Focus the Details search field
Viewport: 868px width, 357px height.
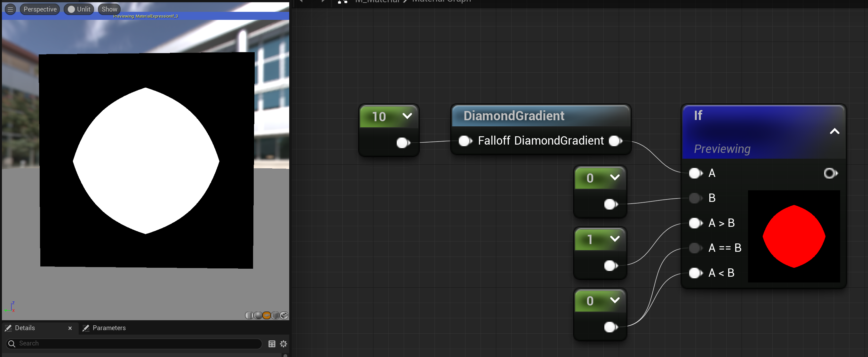pyautogui.click(x=135, y=343)
